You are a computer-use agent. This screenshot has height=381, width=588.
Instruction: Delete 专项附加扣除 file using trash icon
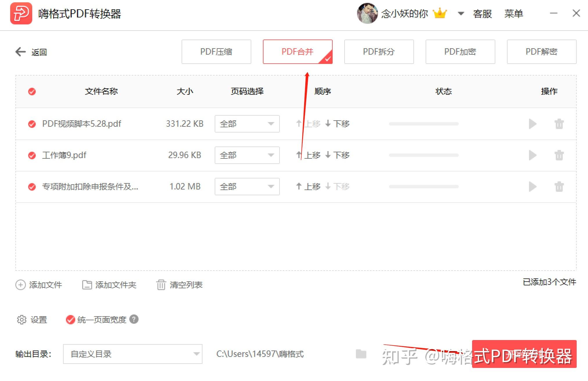[559, 187]
